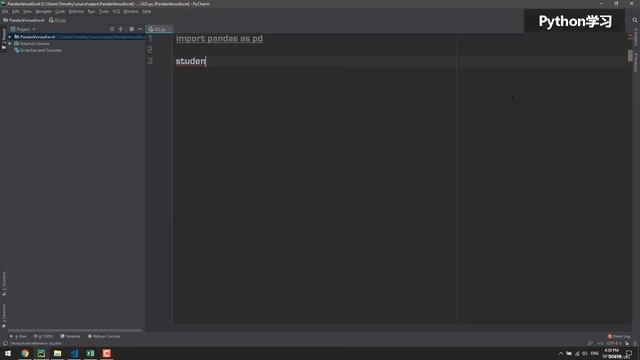
Task: Open Chrome from the taskbar
Action: point(25,353)
